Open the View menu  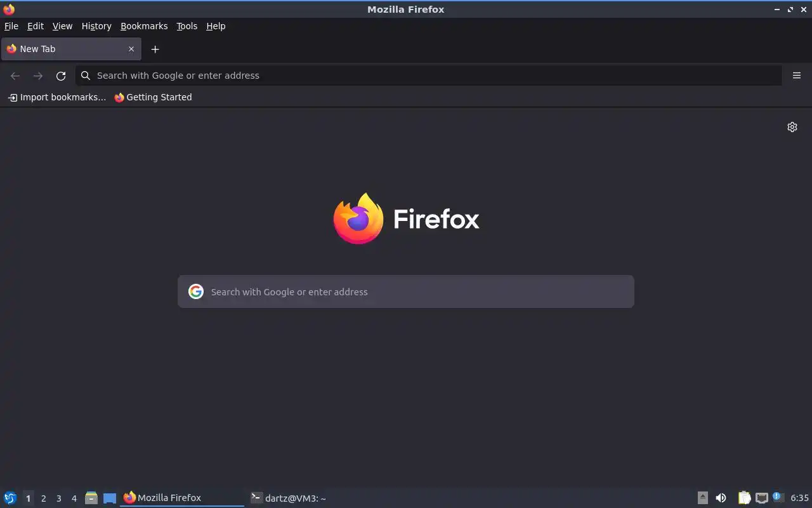click(62, 26)
